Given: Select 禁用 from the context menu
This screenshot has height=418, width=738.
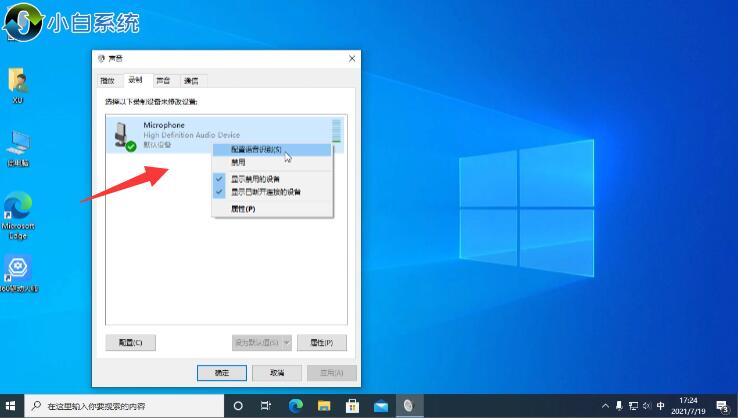Looking at the screenshot, I should click(x=240, y=161).
